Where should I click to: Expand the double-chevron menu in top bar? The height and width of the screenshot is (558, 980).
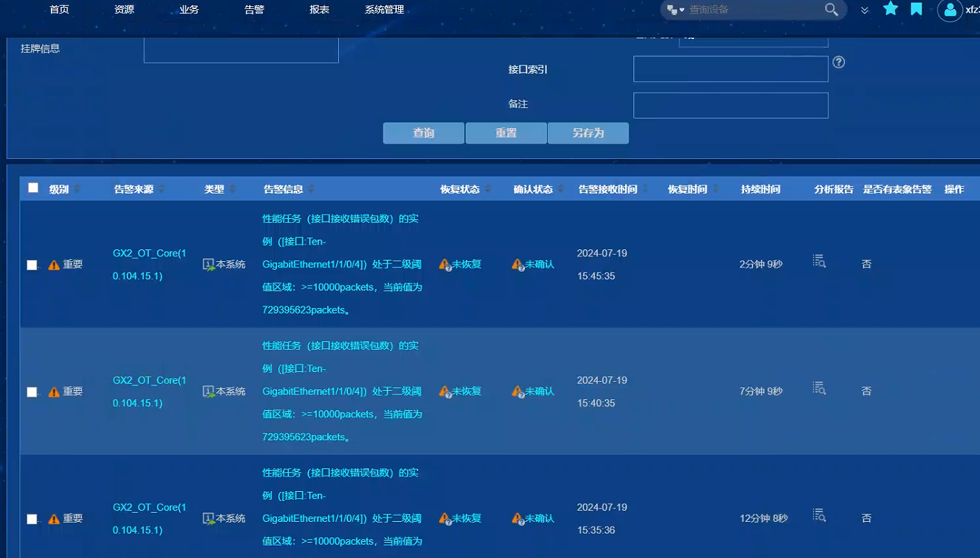pyautogui.click(x=864, y=10)
